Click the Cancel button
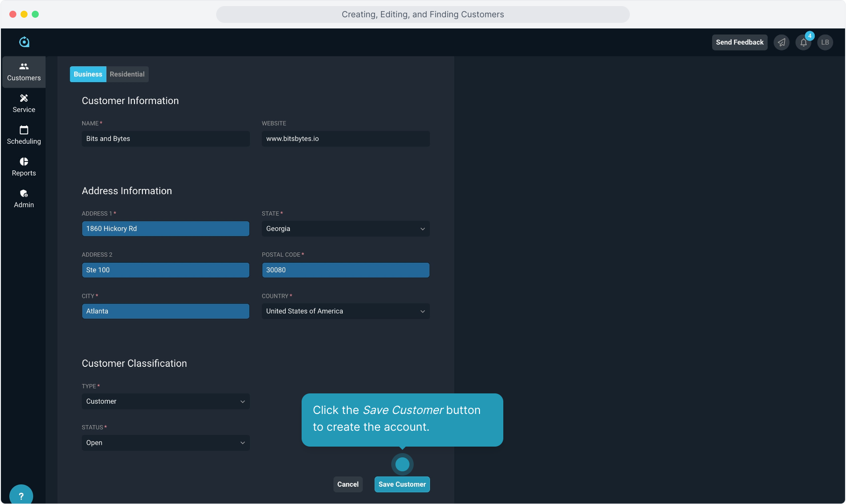 point(348,484)
